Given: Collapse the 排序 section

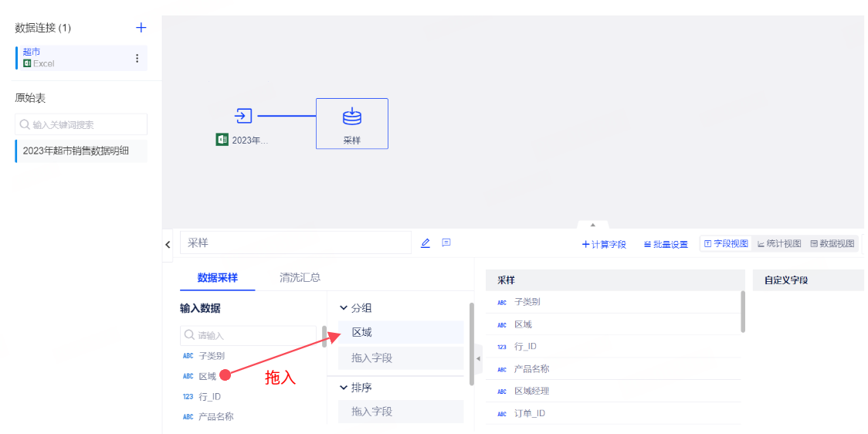Looking at the screenshot, I should pos(344,388).
